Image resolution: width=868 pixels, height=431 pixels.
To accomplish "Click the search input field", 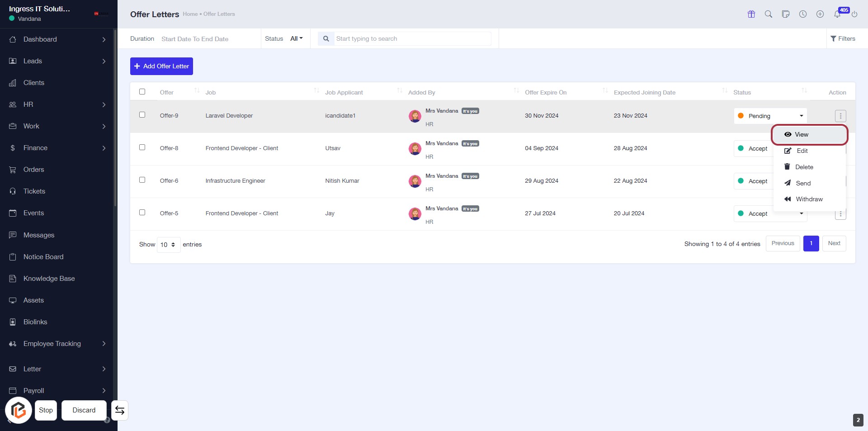I will [x=412, y=39].
